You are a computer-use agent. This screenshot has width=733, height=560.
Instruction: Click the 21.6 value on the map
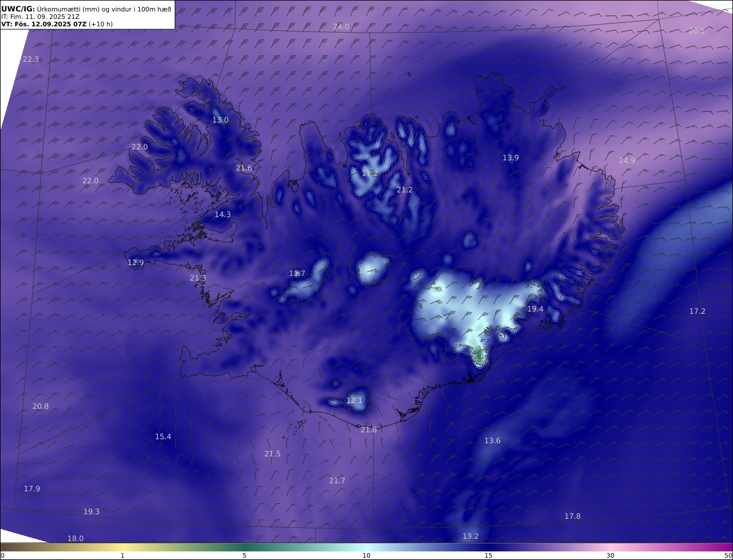point(244,168)
